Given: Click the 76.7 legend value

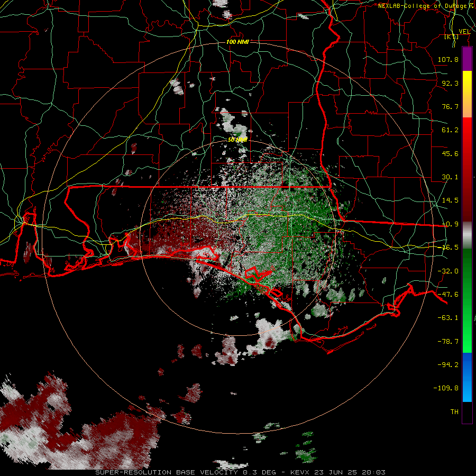Looking at the screenshot, I should point(450,106).
